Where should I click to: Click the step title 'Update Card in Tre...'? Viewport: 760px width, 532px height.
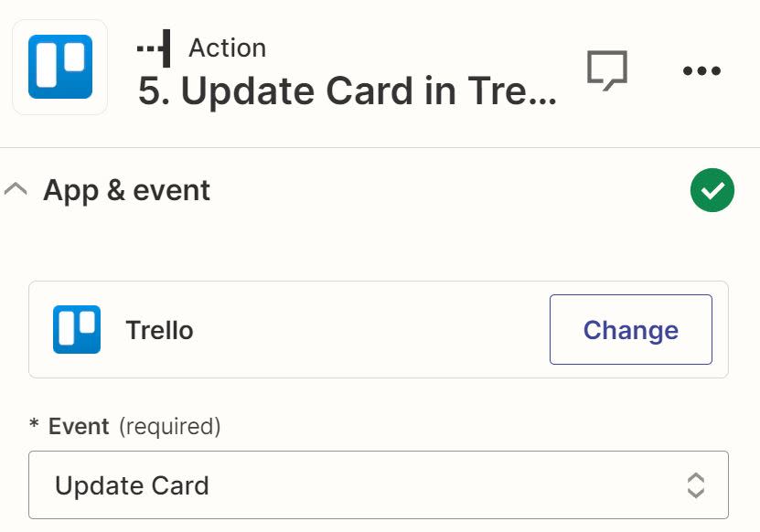coord(366,92)
